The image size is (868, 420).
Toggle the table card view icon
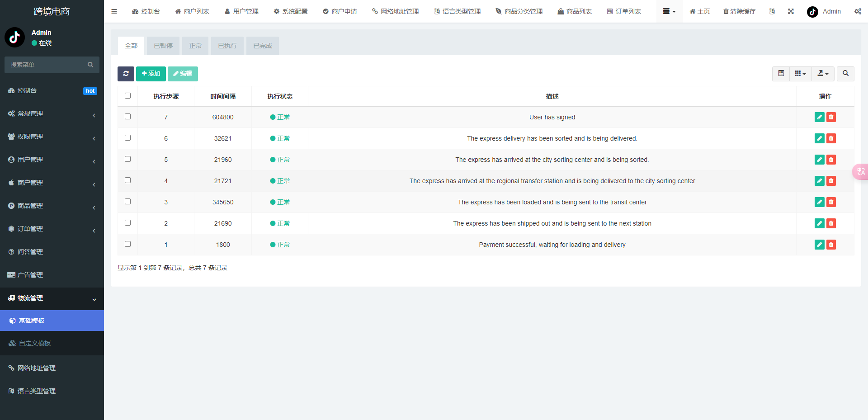[781, 74]
